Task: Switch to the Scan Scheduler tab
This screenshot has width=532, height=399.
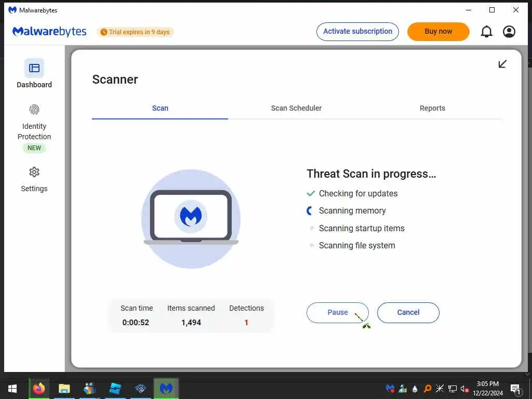Action: point(296,108)
